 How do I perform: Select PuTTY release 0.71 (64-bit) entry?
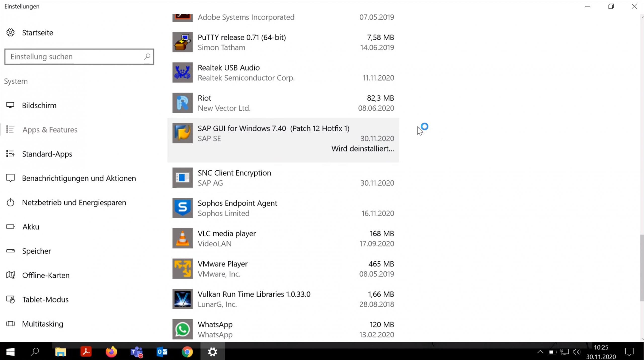pos(242,37)
